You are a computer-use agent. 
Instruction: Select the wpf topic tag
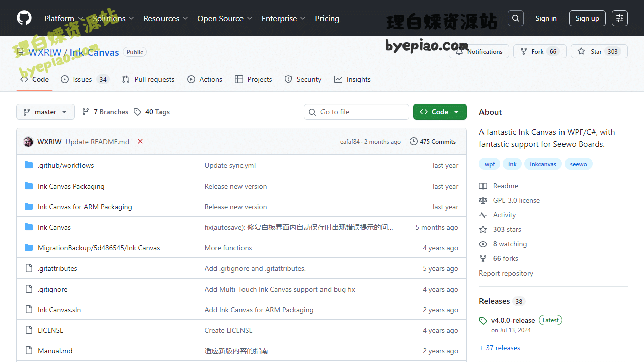pos(489,163)
